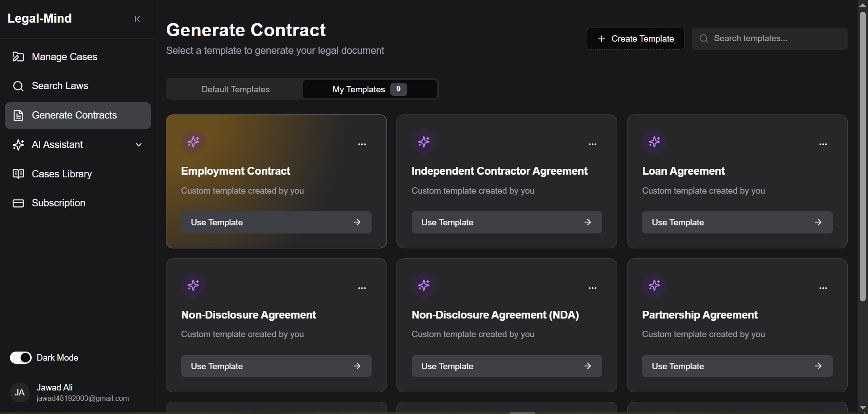Image resolution: width=868 pixels, height=414 pixels.
Task: Switch to the Default Templates tab
Action: tap(235, 89)
